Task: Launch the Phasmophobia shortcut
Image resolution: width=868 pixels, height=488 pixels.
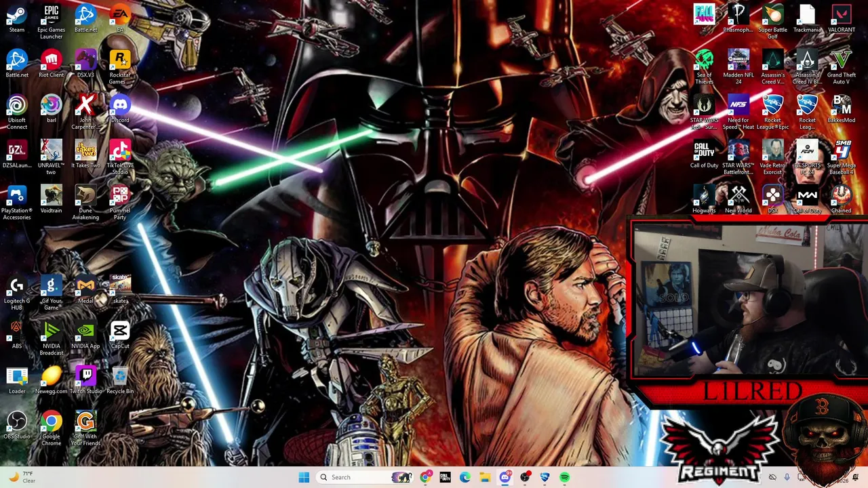Action: (738, 19)
